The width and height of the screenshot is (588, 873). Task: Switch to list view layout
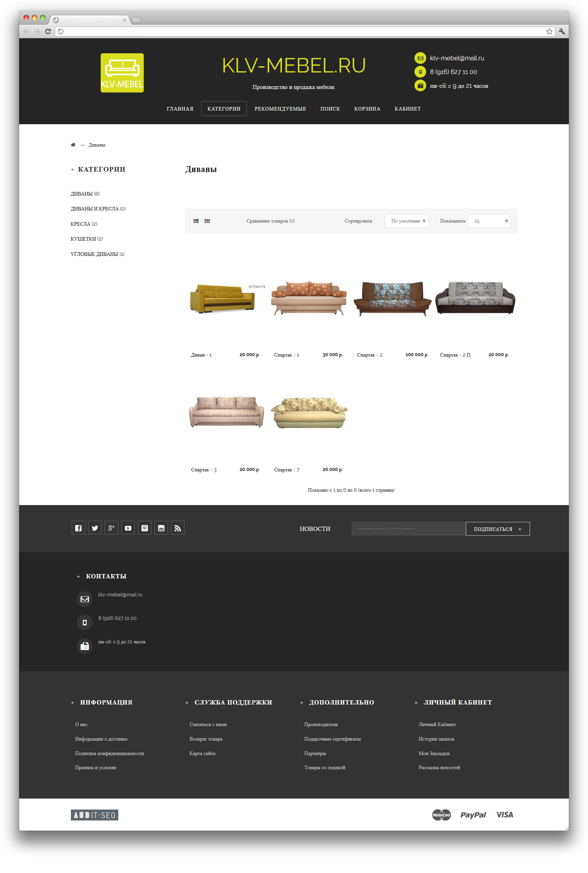click(x=196, y=221)
